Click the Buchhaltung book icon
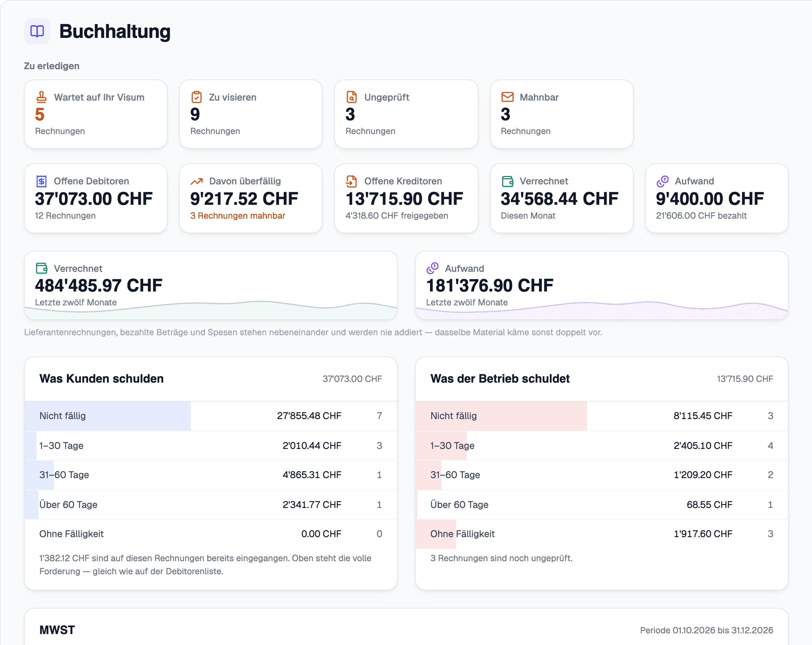812x645 pixels. point(37,31)
